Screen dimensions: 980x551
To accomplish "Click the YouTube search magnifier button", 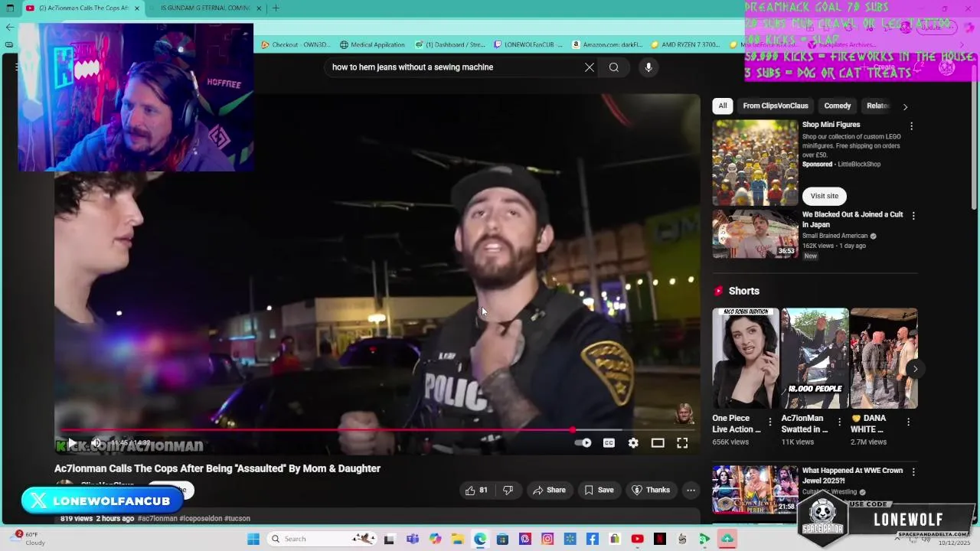I will [x=614, y=67].
